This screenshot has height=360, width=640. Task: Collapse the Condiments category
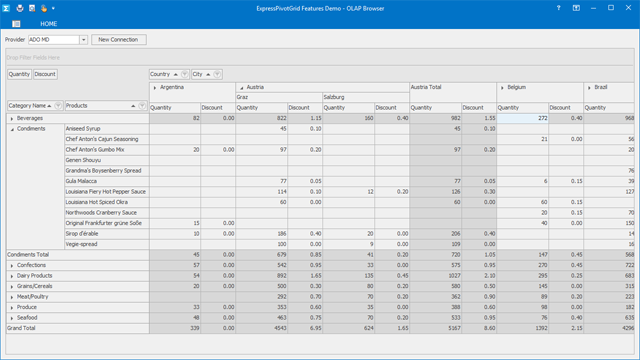point(12,129)
